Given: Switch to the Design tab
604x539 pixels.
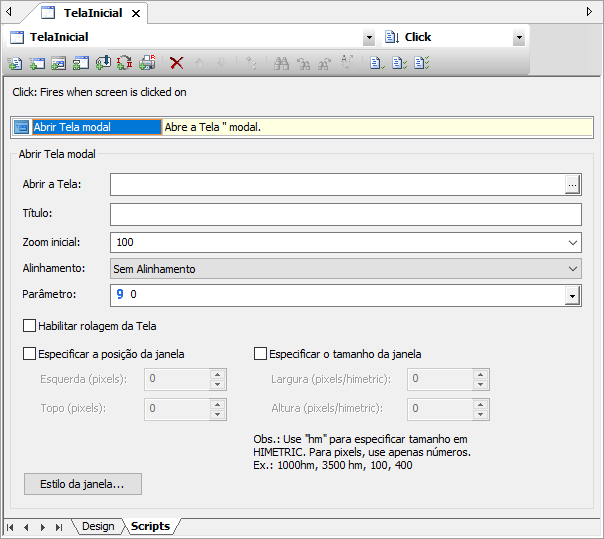Looking at the screenshot, I should 98,526.
